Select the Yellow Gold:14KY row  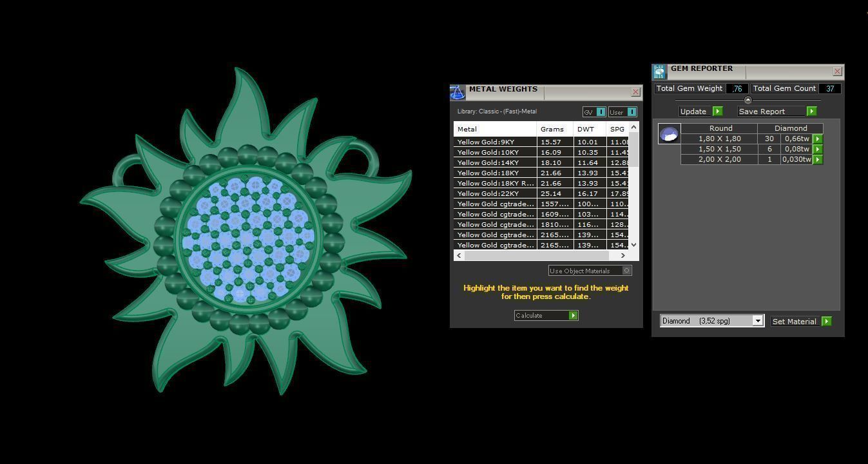coord(541,162)
